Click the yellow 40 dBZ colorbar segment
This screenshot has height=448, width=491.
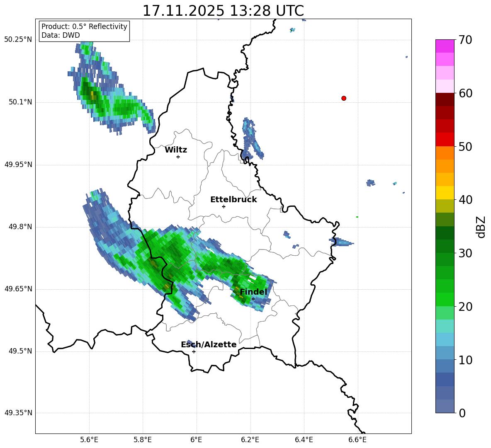445,193
